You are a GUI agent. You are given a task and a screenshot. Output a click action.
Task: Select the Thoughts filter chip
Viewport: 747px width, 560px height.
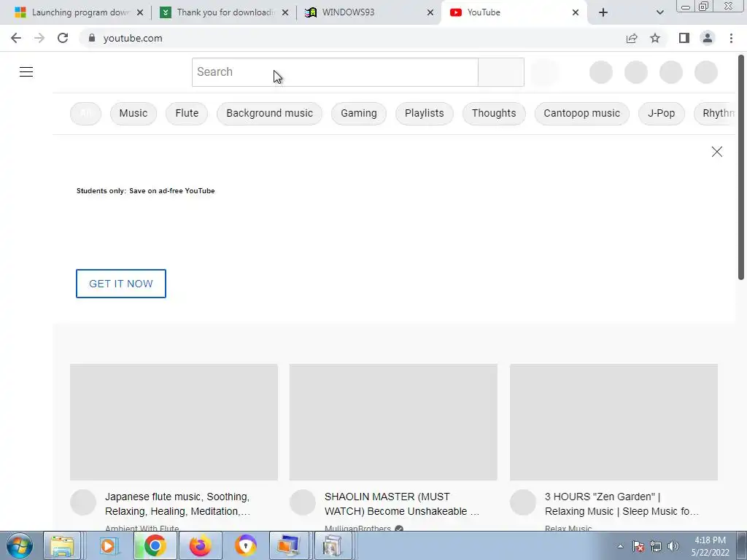pos(494,113)
